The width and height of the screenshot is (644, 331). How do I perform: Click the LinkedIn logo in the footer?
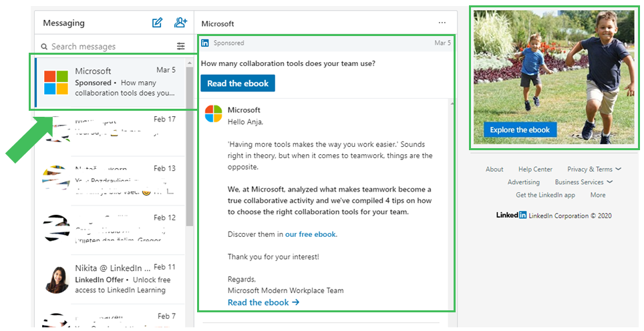511,215
